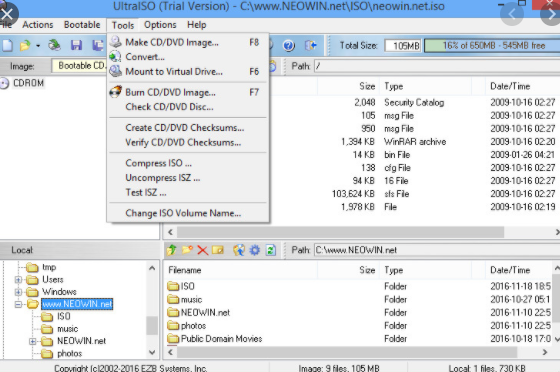Collapse the www.NEOWIN.net folder node

pos(18,304)
